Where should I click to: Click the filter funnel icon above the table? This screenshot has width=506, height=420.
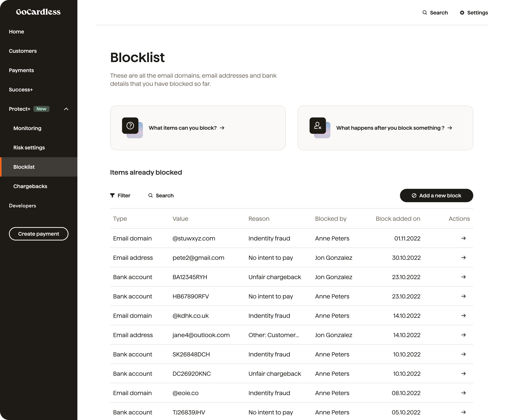click(x=112, y=196)
